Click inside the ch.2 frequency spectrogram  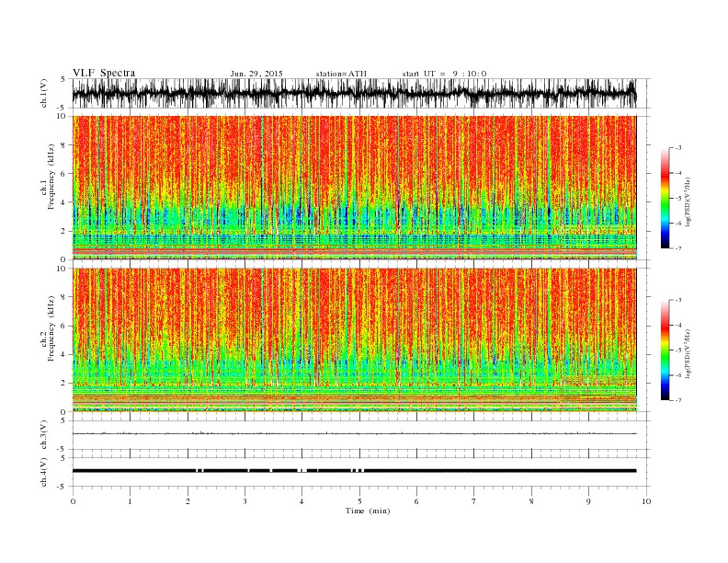(354, 339)
